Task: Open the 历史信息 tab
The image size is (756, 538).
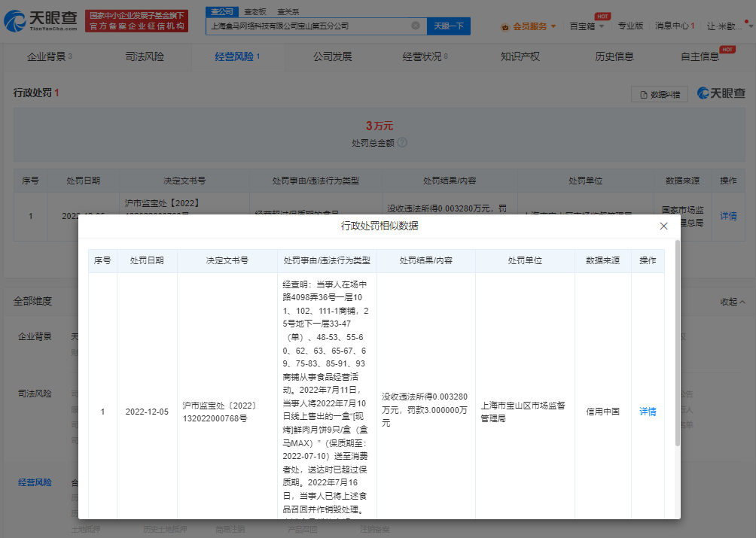Action: tap(614, 56)
